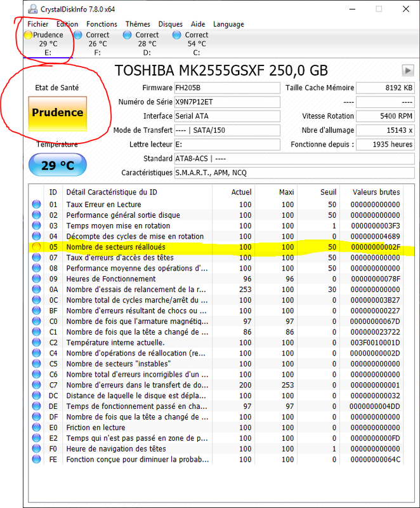This screenshot has height=508, width=420.
Task: Click the status orb for attribute 02
Action: tap(36, 215)
